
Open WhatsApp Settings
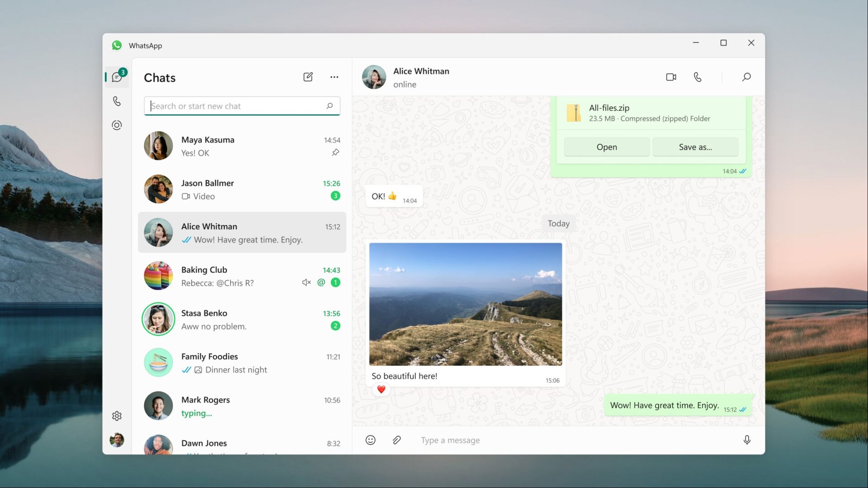click(117, 416)
